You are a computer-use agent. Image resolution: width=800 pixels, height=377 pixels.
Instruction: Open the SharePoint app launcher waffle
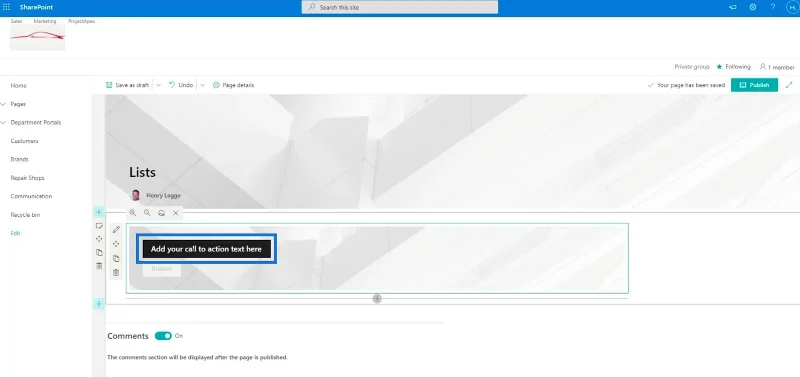coord(7,7)
